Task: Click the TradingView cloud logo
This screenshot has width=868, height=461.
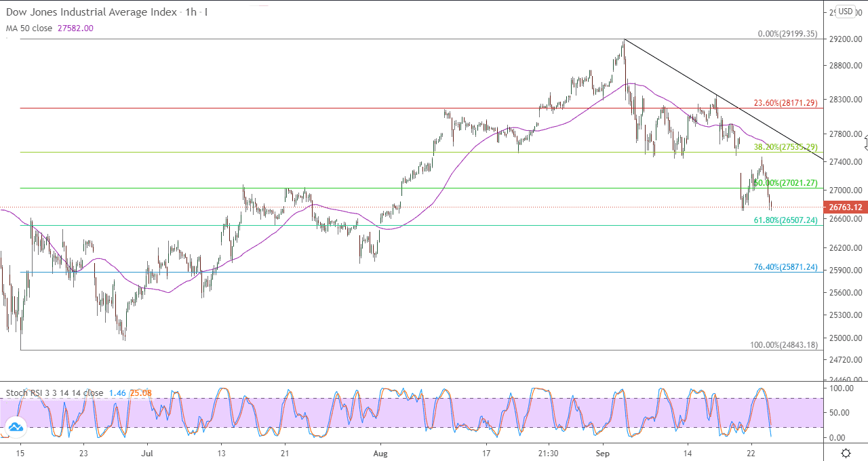Action: 15,426
